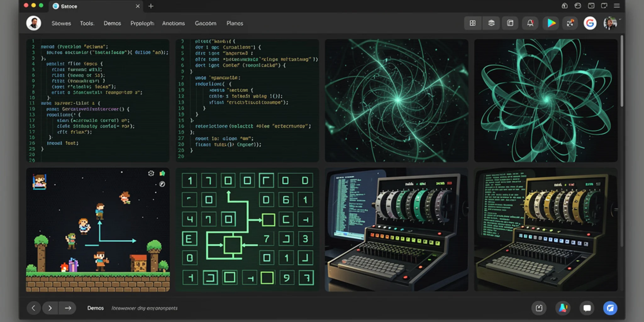Image resolution: width=644 pixels, height=322 pixels.
Task: Open the first code editor thumbnail
Action: click(x=98, y=101)
